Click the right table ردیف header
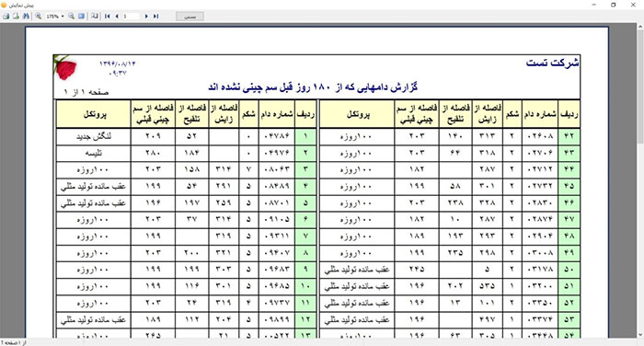644x346 pixels. (569, 114)
